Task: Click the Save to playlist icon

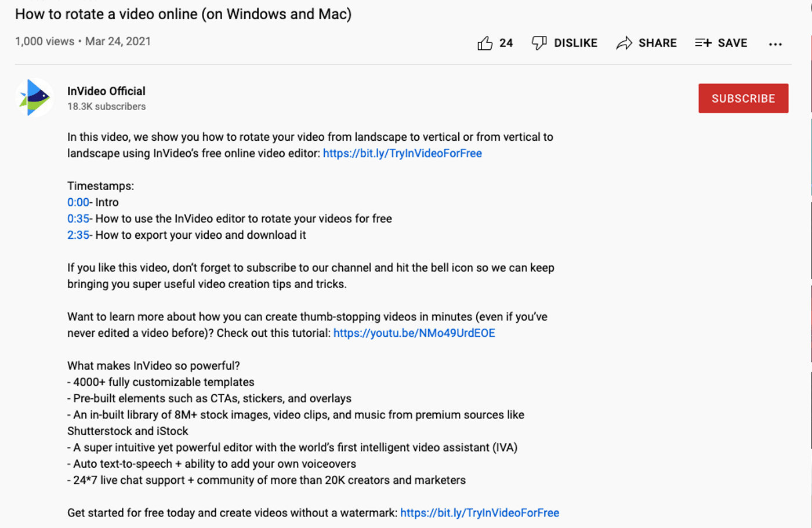Action: (703, 43)
